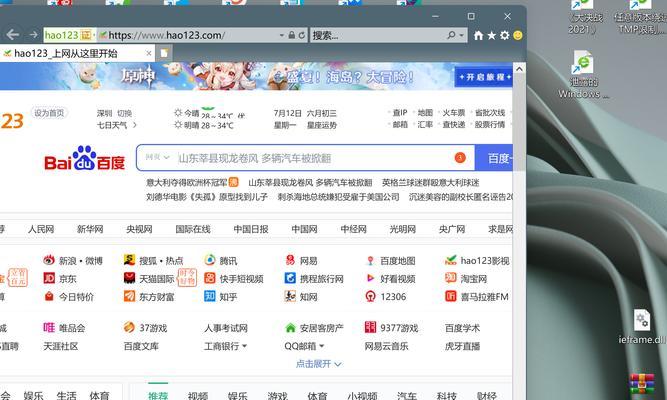Screen dimensions: 667x400
Task: Click the 安居客房产 house icon
Action: coord(290,328)
